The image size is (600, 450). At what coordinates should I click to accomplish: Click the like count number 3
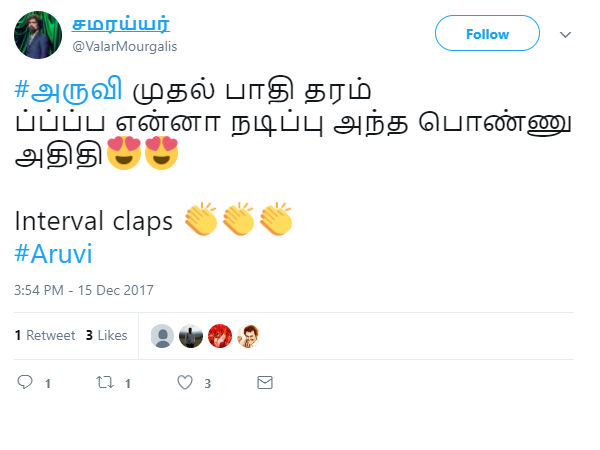click(207, 383)
